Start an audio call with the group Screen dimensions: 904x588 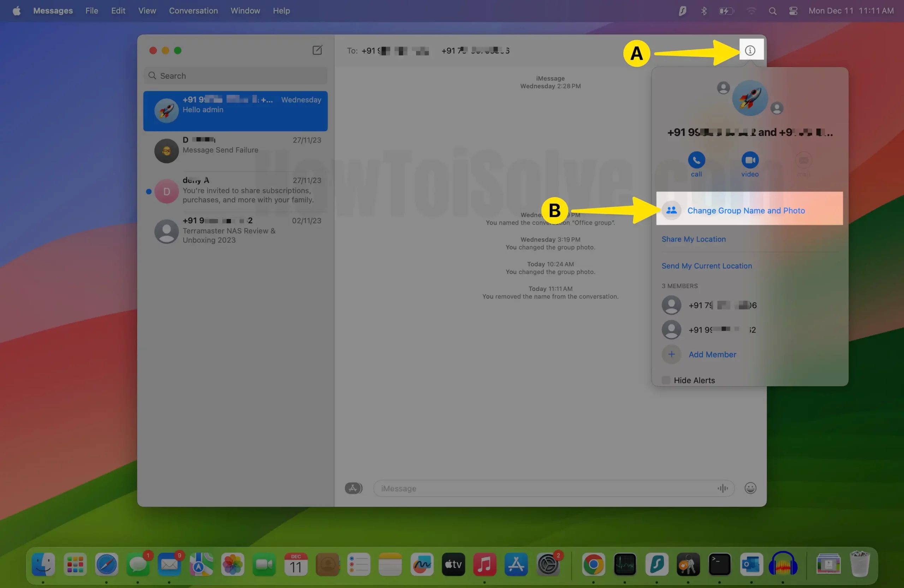click(x=696, y=160)
